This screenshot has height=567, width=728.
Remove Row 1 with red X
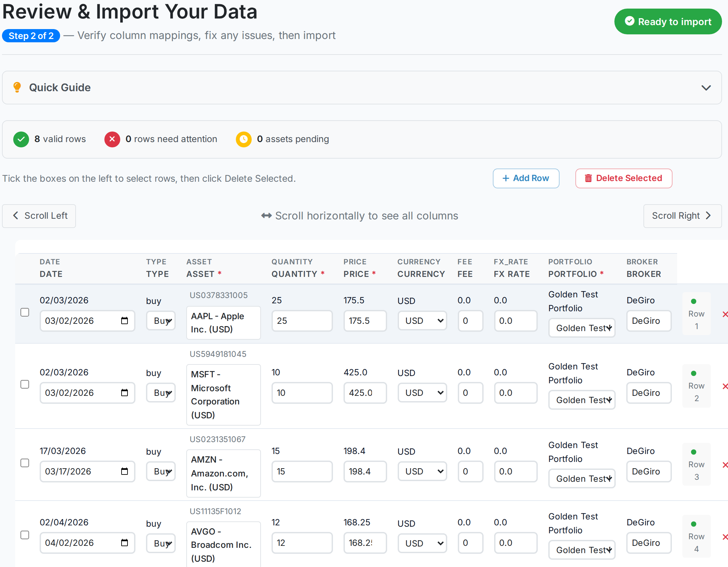coord(725,315)
